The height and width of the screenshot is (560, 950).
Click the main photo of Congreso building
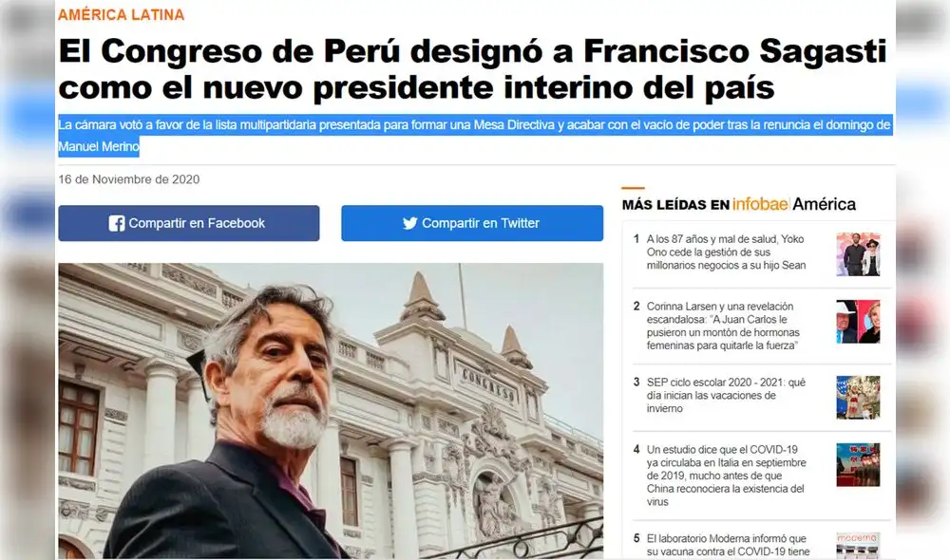(331, 410)
